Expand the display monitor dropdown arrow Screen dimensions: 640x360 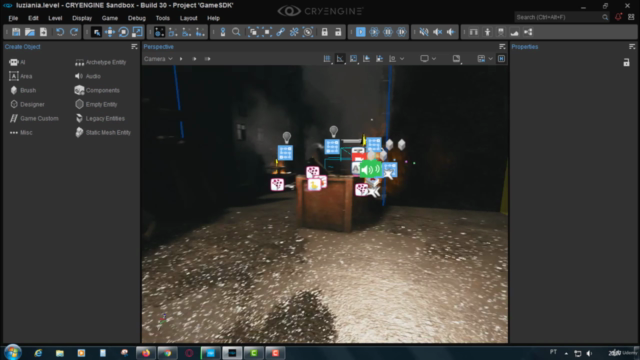(434, 59)
